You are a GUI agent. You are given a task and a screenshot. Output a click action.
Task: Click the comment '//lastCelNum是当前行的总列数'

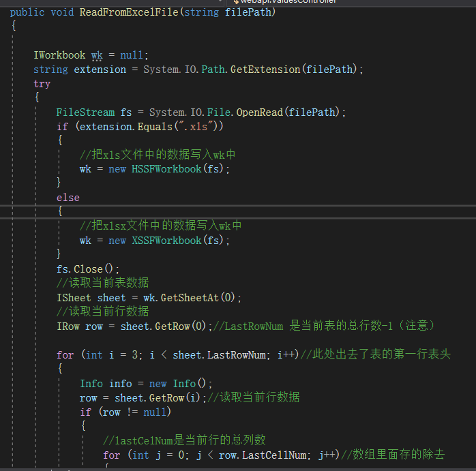184,440
